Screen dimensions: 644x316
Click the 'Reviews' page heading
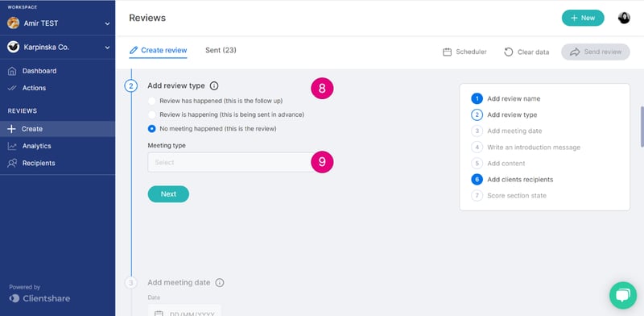coord(147,18)
